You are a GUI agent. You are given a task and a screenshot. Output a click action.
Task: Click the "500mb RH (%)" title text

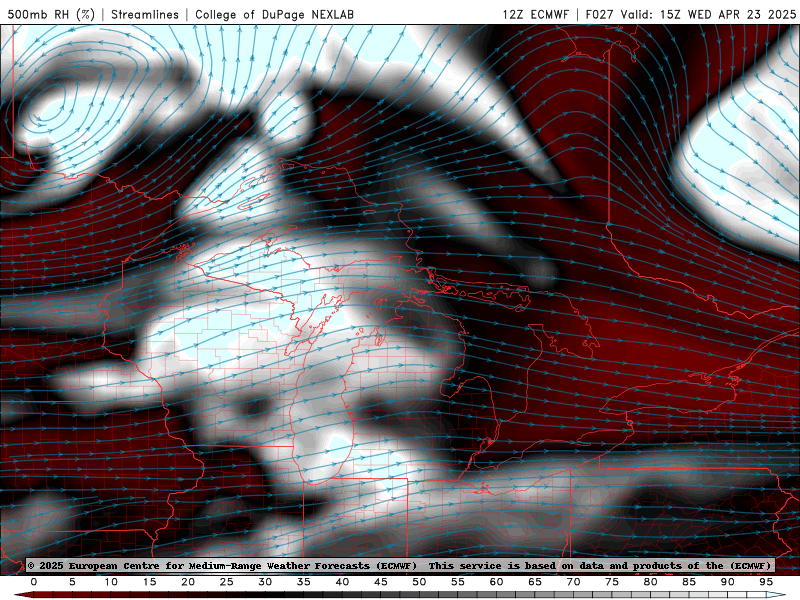51,14
